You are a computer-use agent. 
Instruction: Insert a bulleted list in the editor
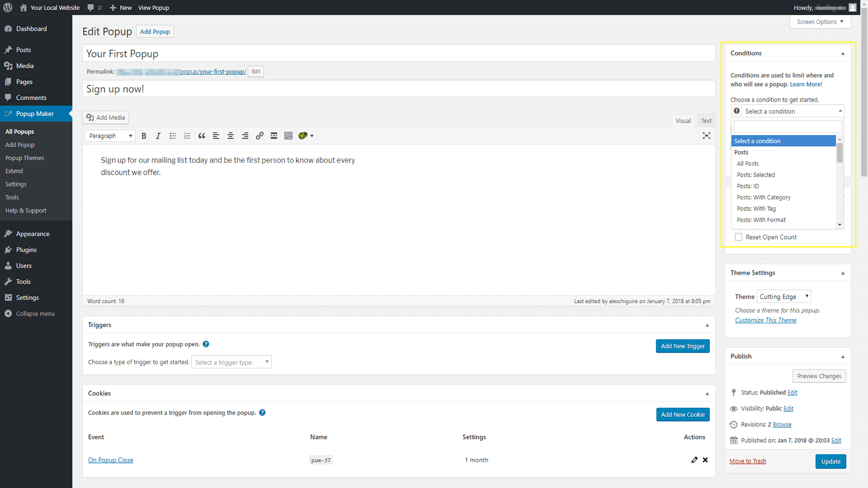point(173,136)
